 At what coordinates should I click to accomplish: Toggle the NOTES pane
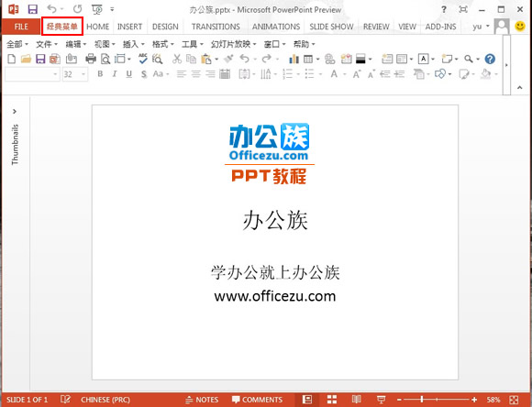point(202,400)
